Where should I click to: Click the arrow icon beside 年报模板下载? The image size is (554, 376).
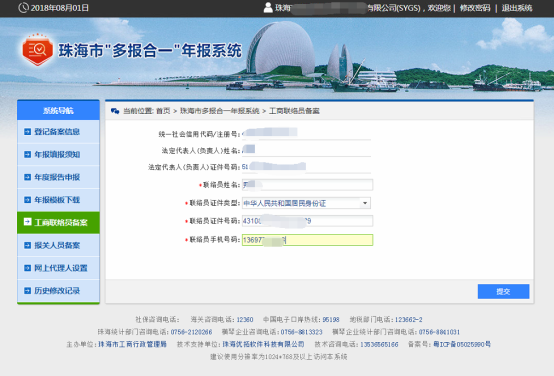28,200
